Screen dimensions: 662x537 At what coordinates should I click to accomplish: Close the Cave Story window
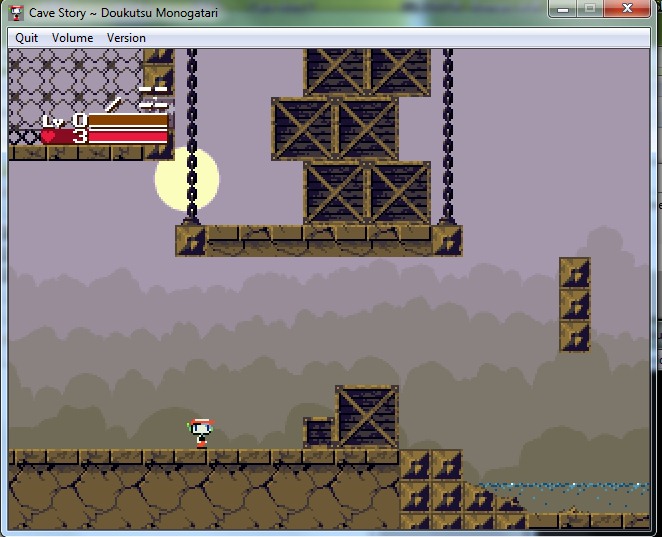point(627,8)
